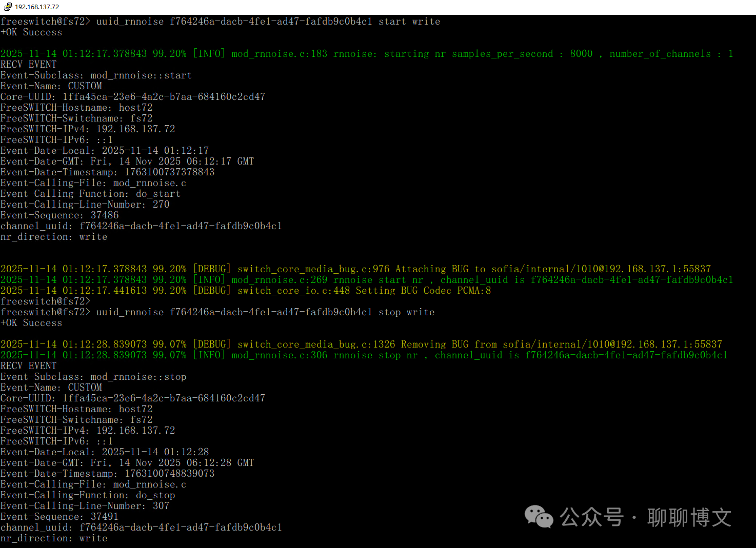Image resolution: width=756 pixels, height=548 pixels.
Task: Click 'Event-Calling-Line-Number: 307'
Action: (x=85, y=506)
